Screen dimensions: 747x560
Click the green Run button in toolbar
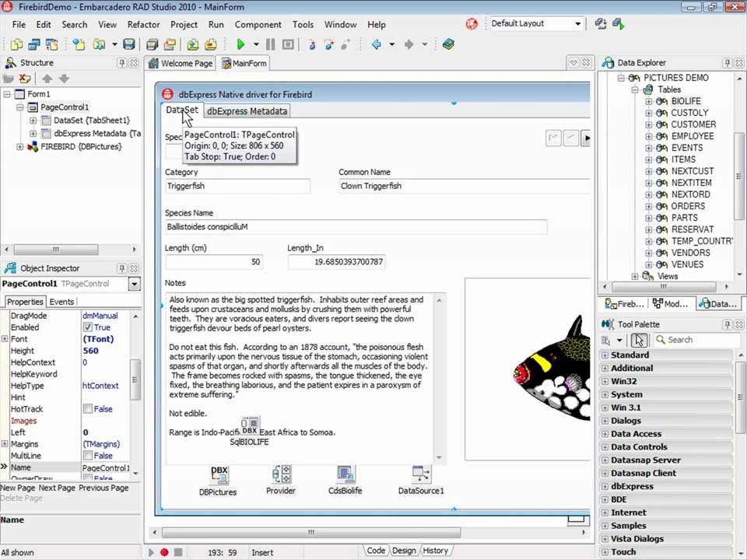240,44
